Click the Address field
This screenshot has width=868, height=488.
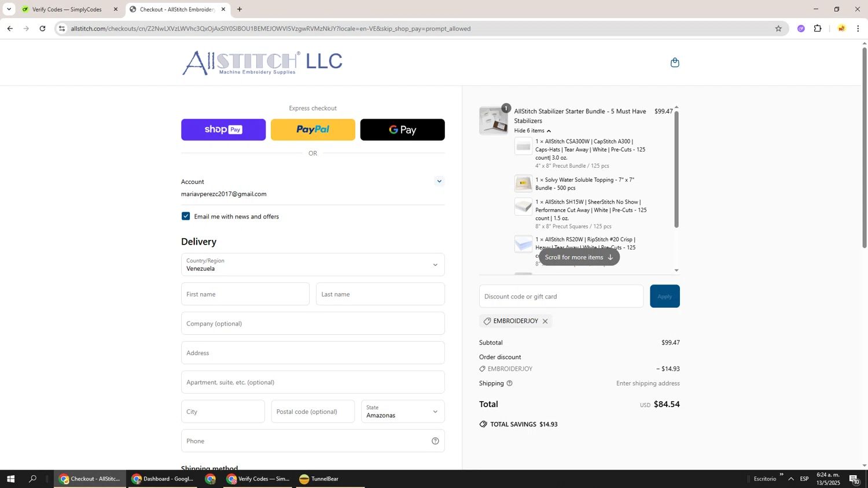point(312,353)
